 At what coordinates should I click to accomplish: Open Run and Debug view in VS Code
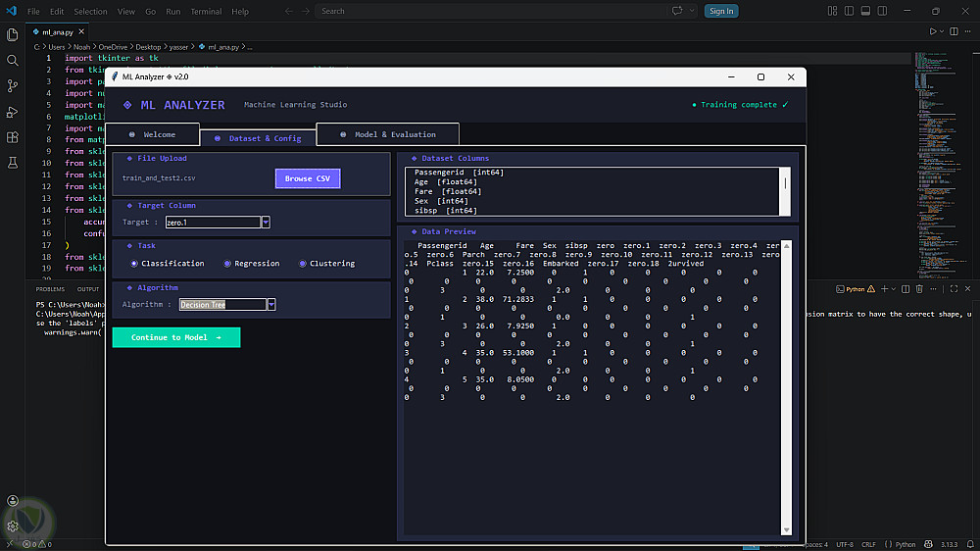[12, 112]
